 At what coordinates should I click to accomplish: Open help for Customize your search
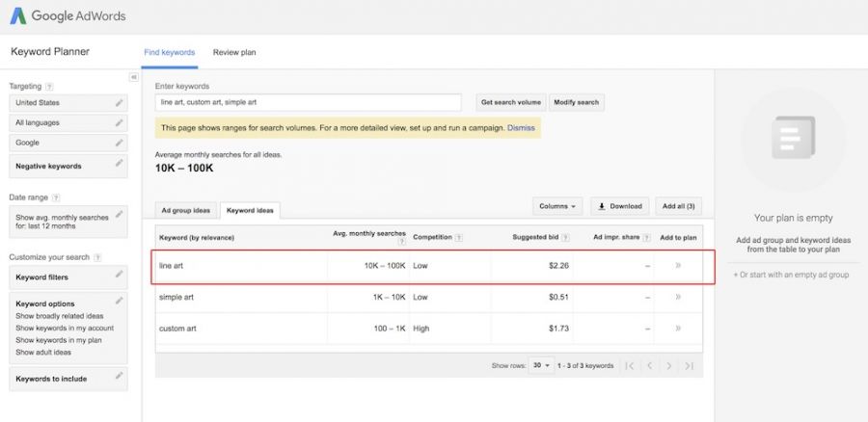[97, 258]
